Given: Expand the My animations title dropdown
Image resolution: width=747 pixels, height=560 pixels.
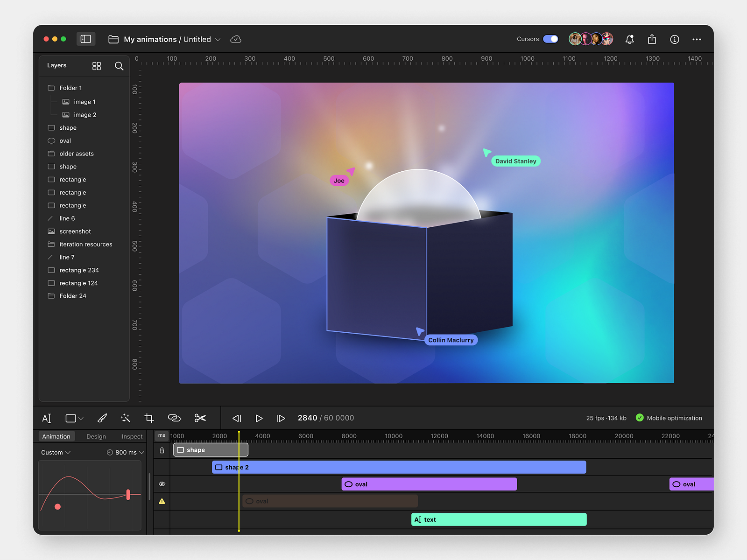Looking at the screenshot, I should [218, 39].
